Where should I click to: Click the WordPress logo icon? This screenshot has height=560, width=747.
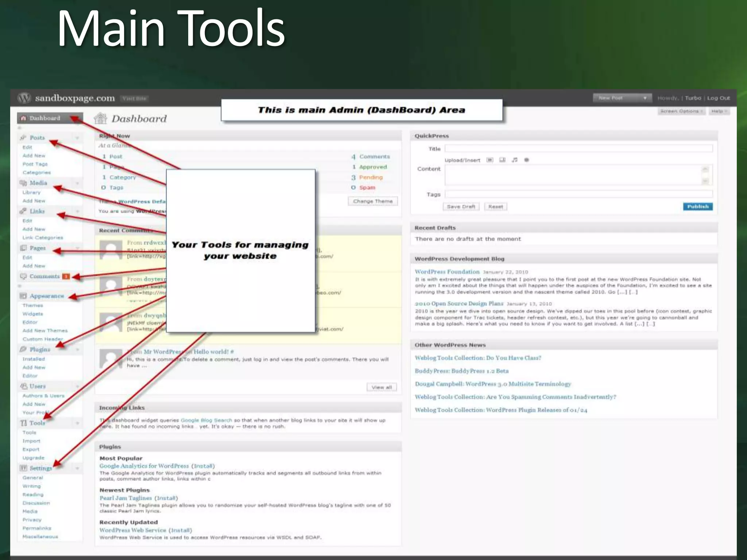coord(24,98)
